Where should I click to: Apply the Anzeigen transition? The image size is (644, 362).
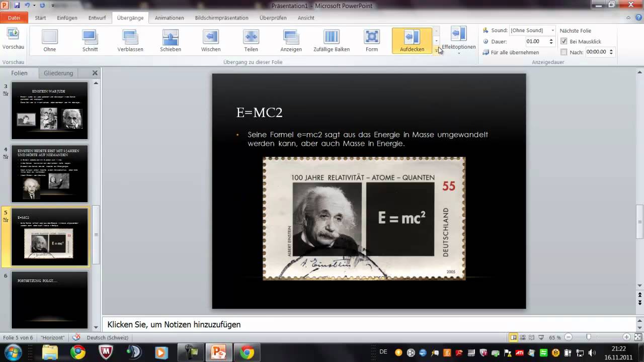291,41
